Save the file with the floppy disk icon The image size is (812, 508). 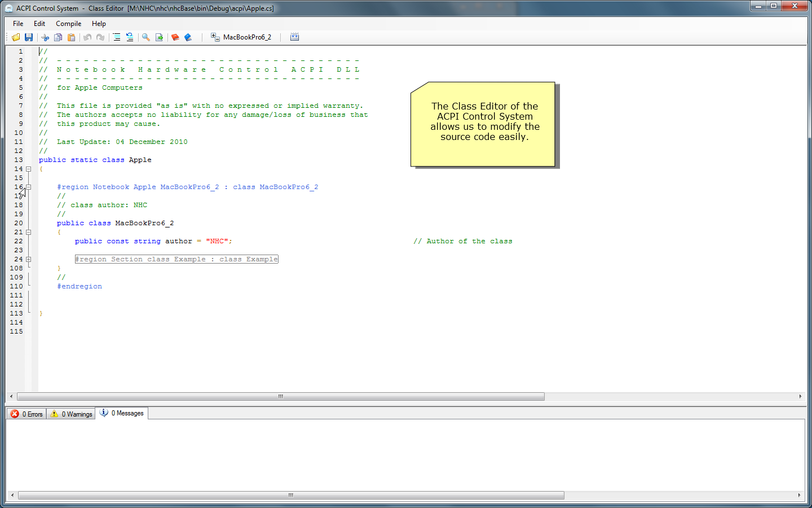coord(29,37)
